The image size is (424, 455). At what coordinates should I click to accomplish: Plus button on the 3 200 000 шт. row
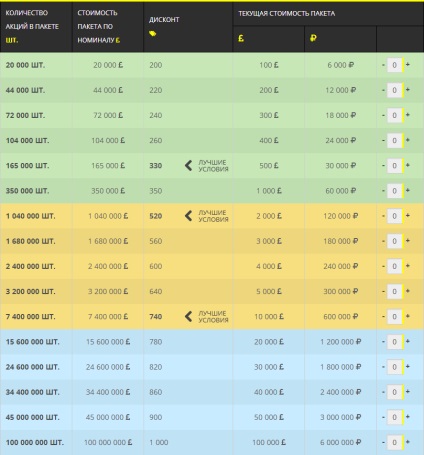click(408, 291)
